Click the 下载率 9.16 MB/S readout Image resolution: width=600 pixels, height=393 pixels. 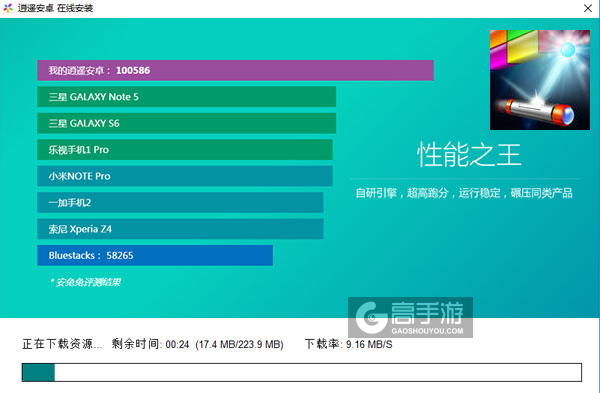tap(349, 344)
